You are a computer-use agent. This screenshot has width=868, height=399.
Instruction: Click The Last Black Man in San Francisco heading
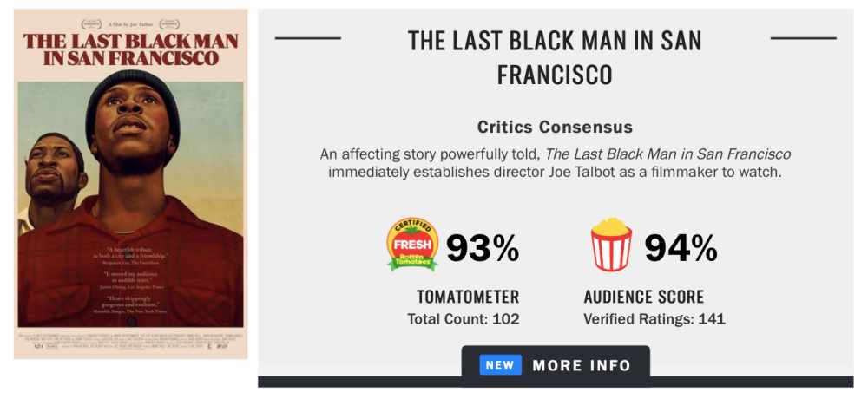(555, 57)
